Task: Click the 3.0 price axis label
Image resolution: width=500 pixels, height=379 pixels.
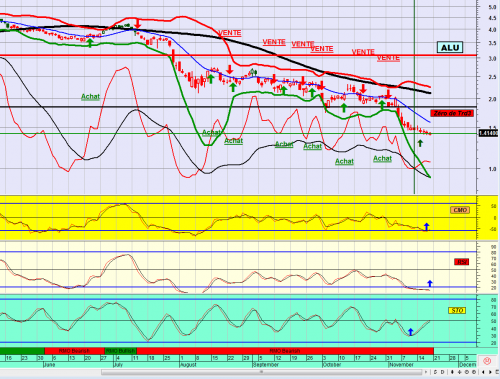Action: click(492, 59)
